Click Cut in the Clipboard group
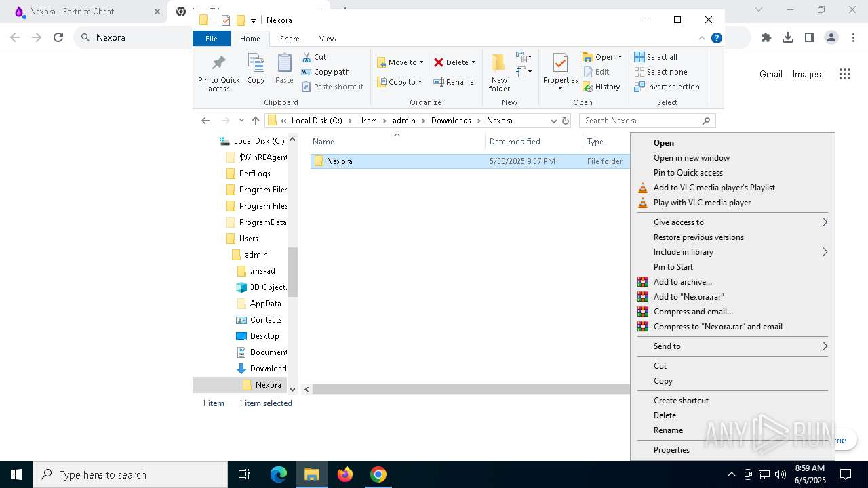 314,57
